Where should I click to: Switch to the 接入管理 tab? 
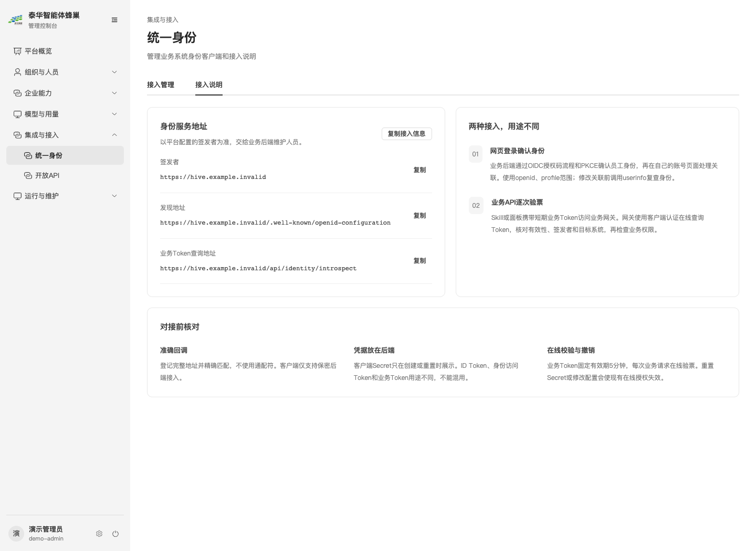click(x=161, y=84)
